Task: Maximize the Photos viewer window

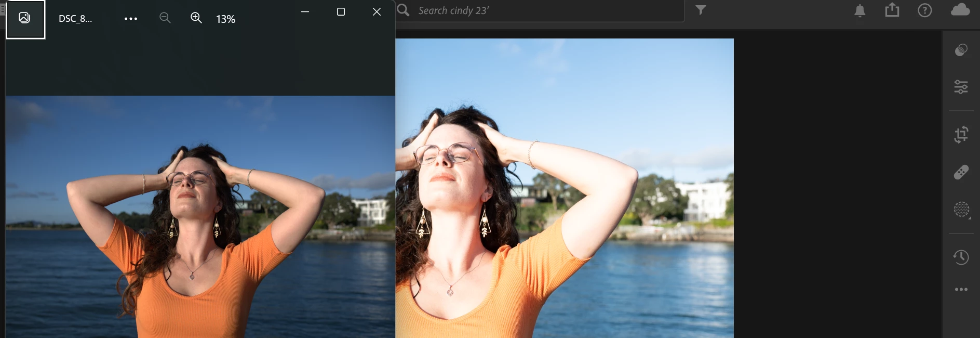Action: point(341,11)
